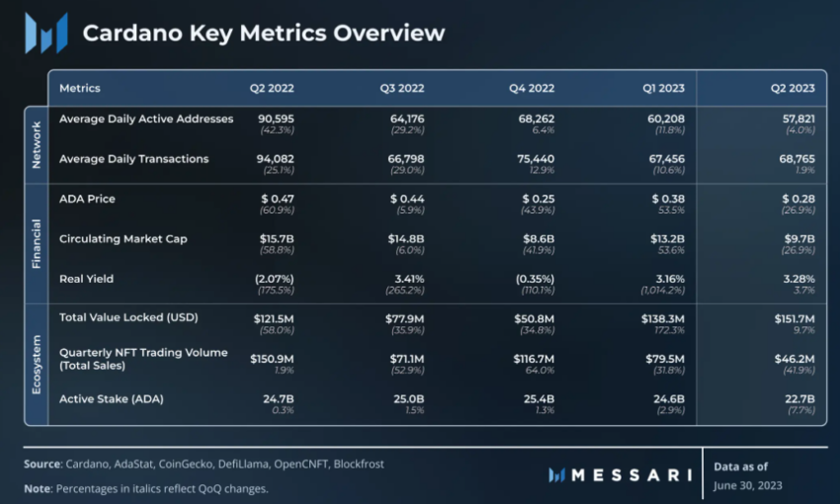Image resolution: width=840 pixels, height=504 pixels.
Task: Click the Ecosystem section side label
Action: click(37, 365)
